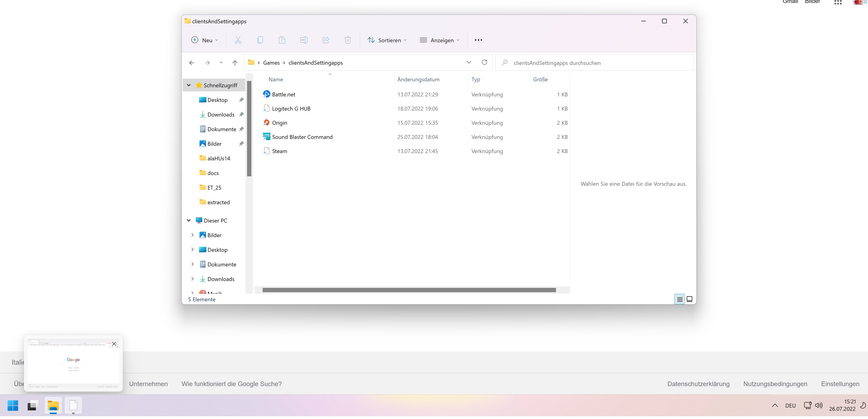Click the large icons view toggle button
This screenshot has width=868, height=419.
point(689,299)
